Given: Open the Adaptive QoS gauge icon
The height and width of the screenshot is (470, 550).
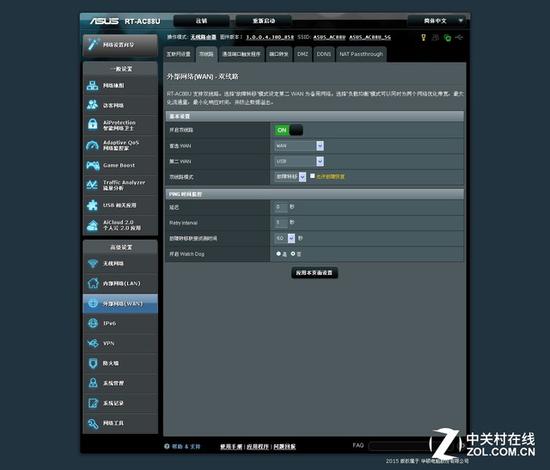Looking at the screenshot, I should coord(93,145).
